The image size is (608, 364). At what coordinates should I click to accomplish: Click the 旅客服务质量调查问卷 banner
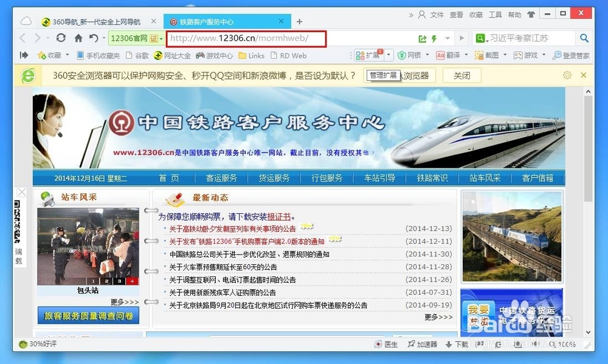coord(88,315)
